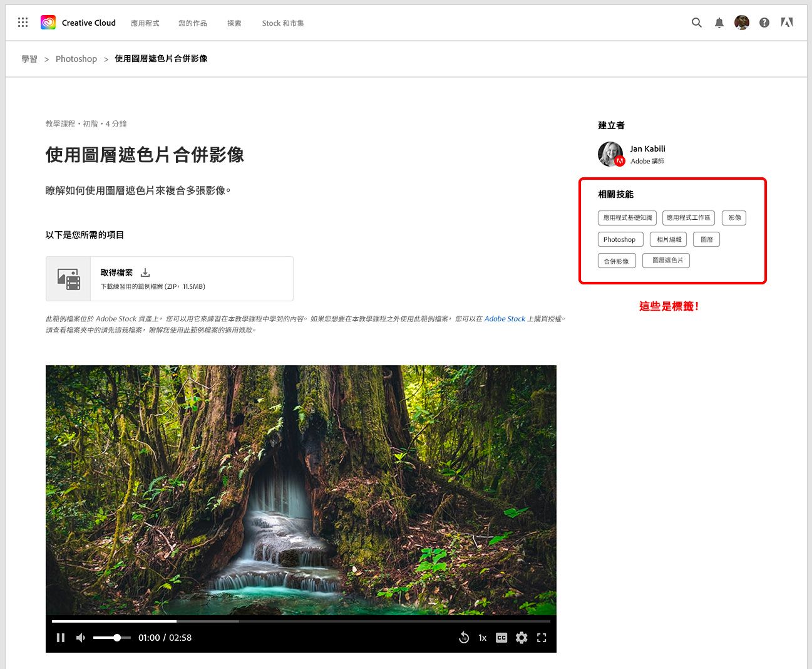812x669 pixels.
Task: Click the rewind 10 seconds icon
Action: tap(464, 637)
